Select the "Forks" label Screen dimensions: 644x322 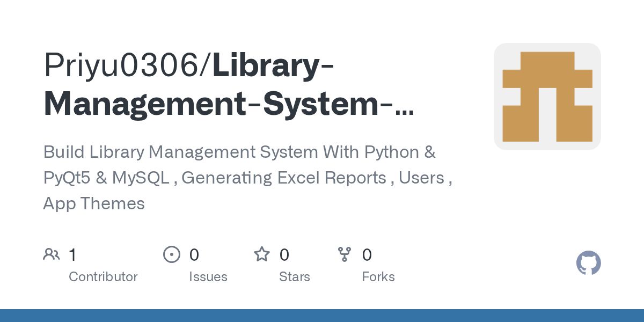(x=378, y=277)
